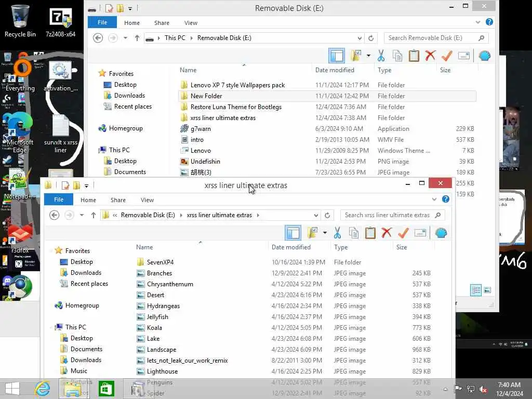
Task: Click Cut icon in xrss liner ultimate extras toolbar
Action: [x=337, y=233]
